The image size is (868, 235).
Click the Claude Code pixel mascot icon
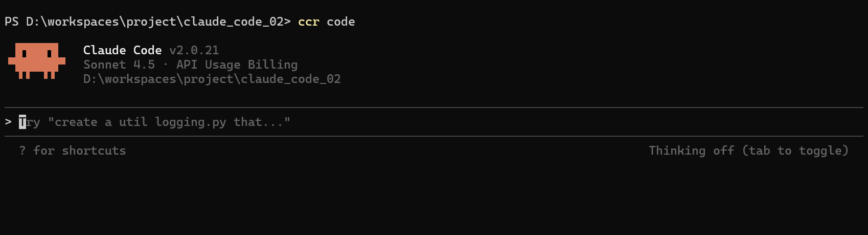[x=36, y=61]
